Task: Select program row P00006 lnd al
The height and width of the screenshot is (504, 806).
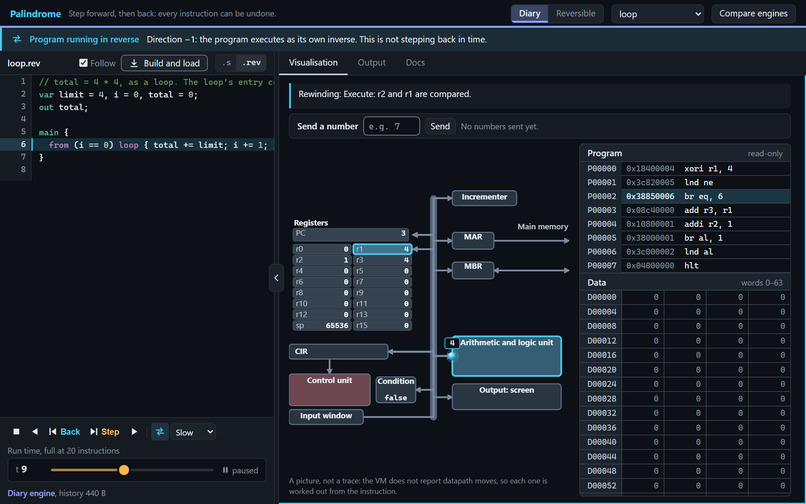Action: (685, 252)
